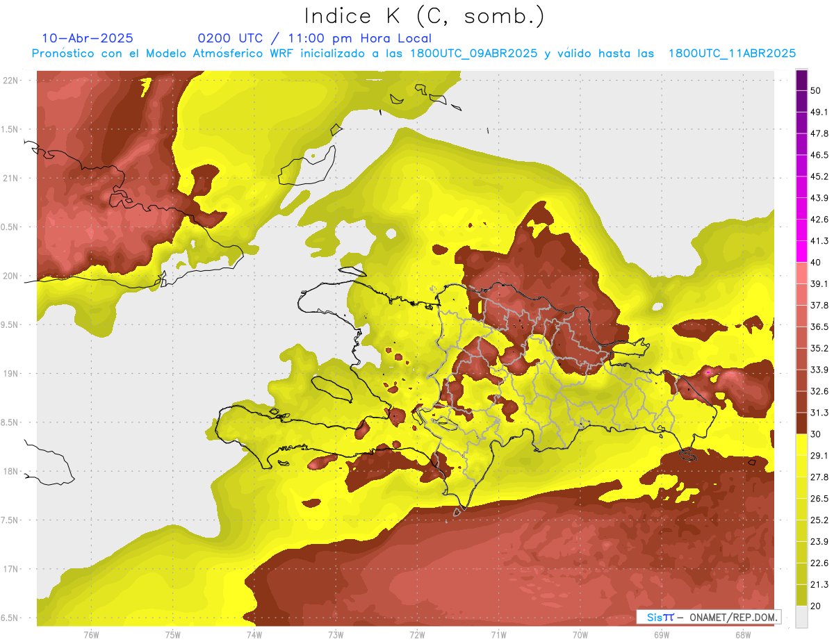Image resolution: width=834 pixels, height=644 pixels.
Task: Click the '41.3' color scale value
Action: [819, 241]
